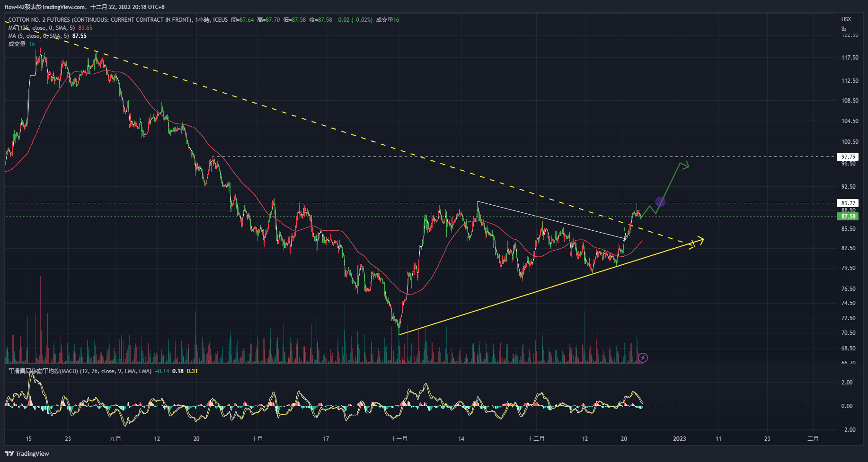Select the MACD (12, 26, close, 9) legend
The image size is (868, 462).
(80, 371)
